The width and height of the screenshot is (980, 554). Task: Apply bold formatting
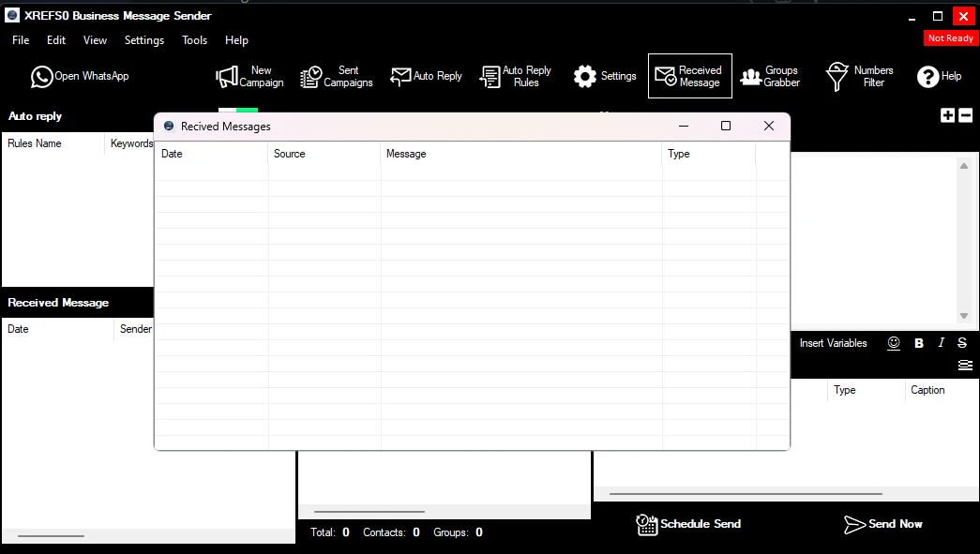(x=919, y=343)
